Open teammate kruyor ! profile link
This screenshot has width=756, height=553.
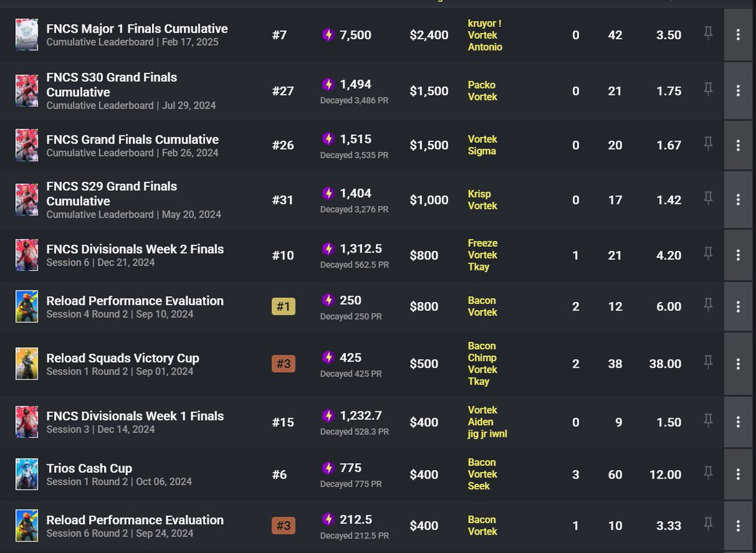[484, 23]
